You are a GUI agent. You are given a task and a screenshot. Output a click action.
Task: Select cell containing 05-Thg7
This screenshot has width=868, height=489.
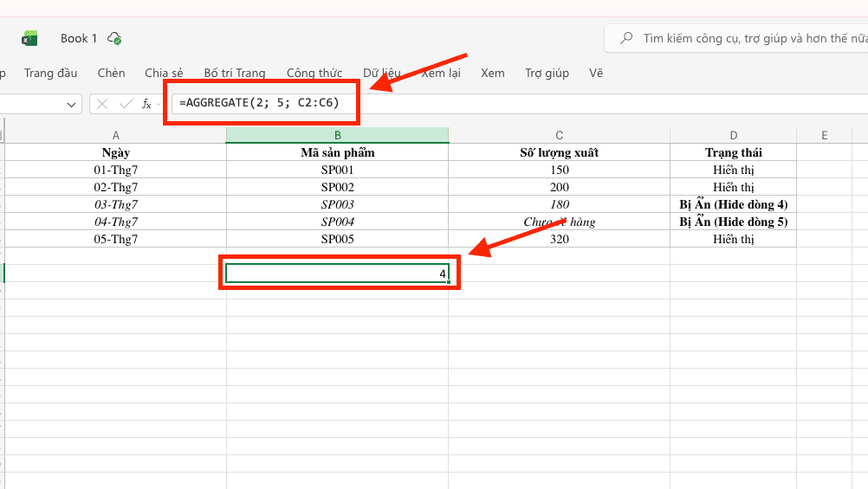(116, 239)
